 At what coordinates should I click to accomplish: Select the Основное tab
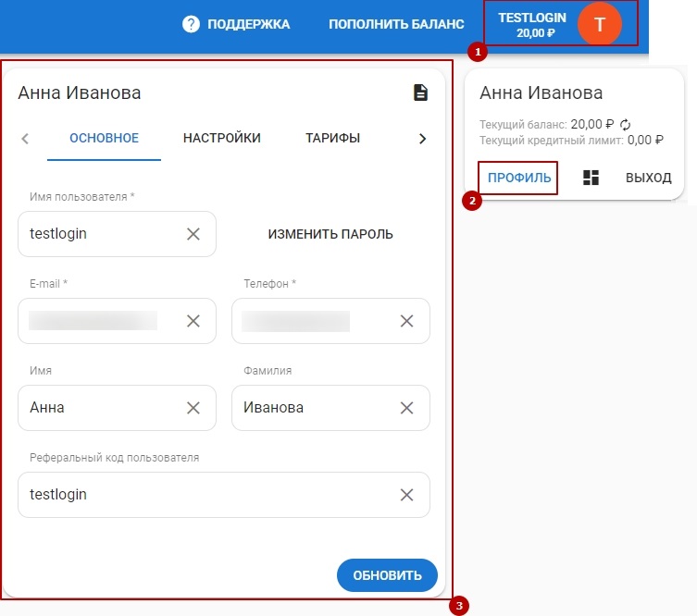(x=105, y=139)
